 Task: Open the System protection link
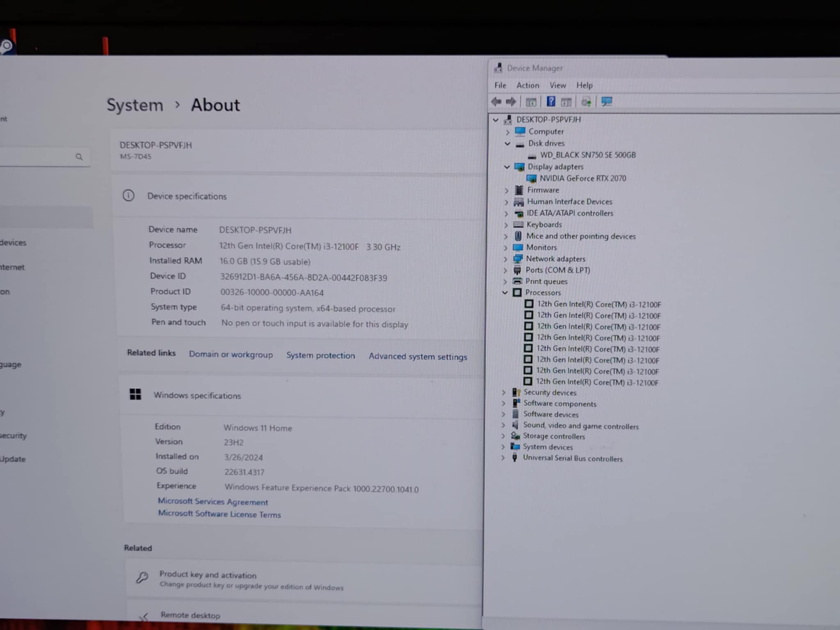[320, 355]
